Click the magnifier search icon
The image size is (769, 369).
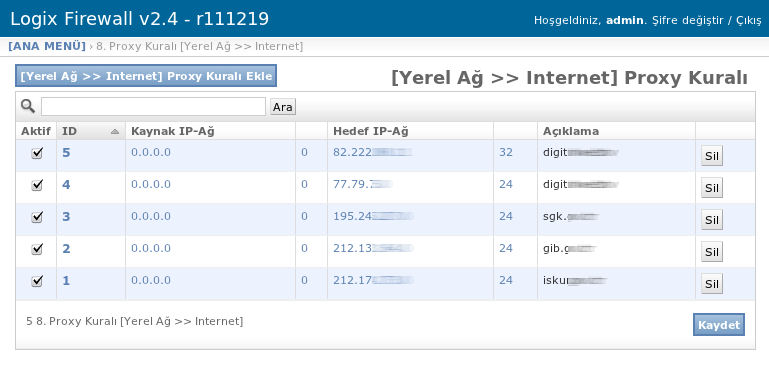click(x=28, y=106)
